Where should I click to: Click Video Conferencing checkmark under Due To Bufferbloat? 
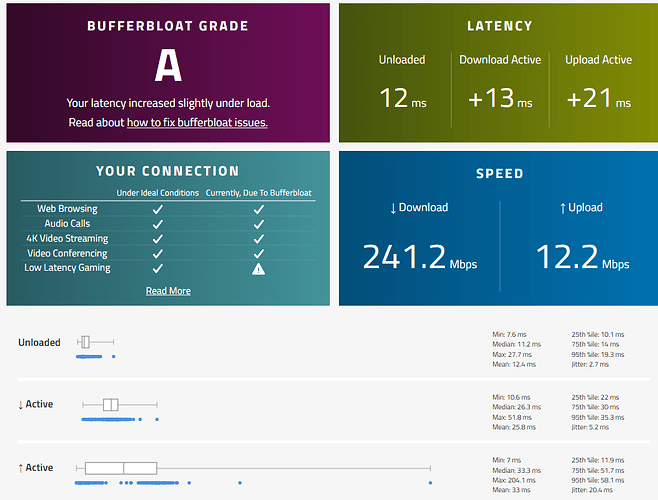tap(259, 254)
